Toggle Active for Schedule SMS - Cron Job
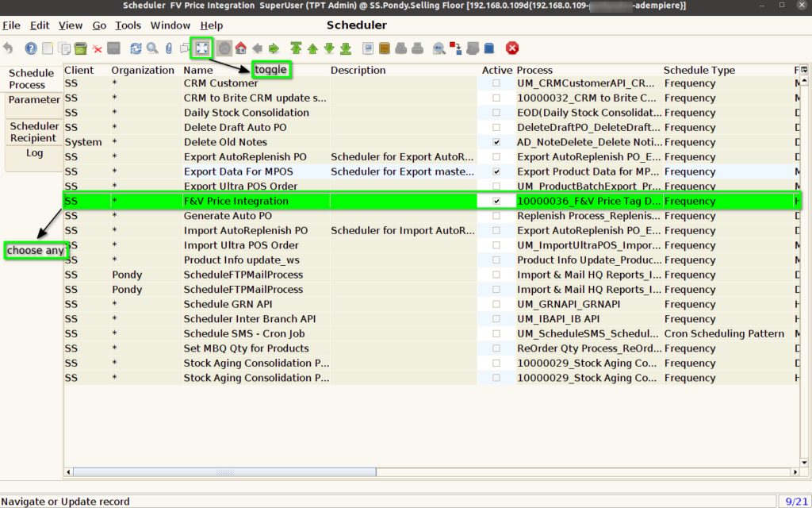This screenshot has width=812, height=508. tap(496, 334)
